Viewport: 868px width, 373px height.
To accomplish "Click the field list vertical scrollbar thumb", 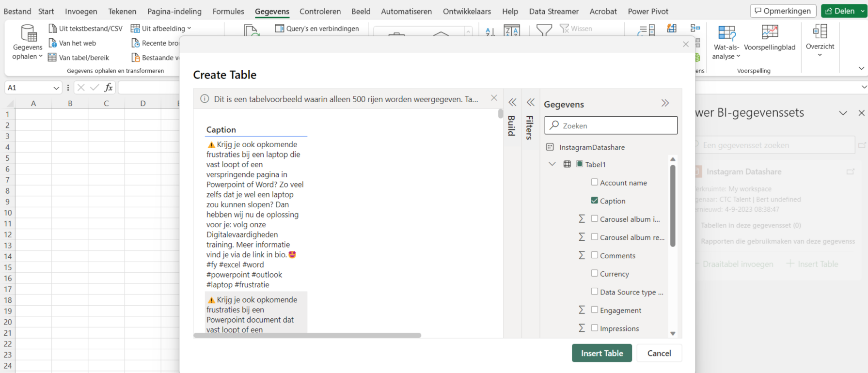I will 673,206.
